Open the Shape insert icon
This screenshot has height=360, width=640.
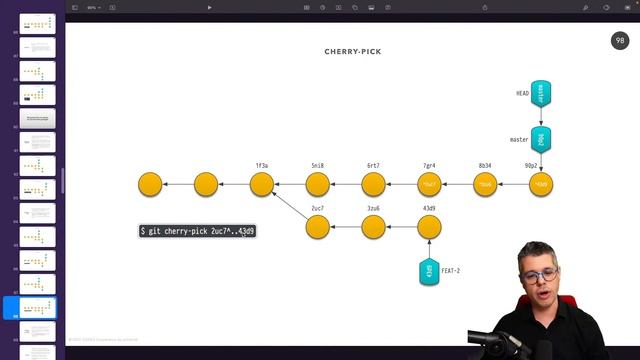coord(355,7)
